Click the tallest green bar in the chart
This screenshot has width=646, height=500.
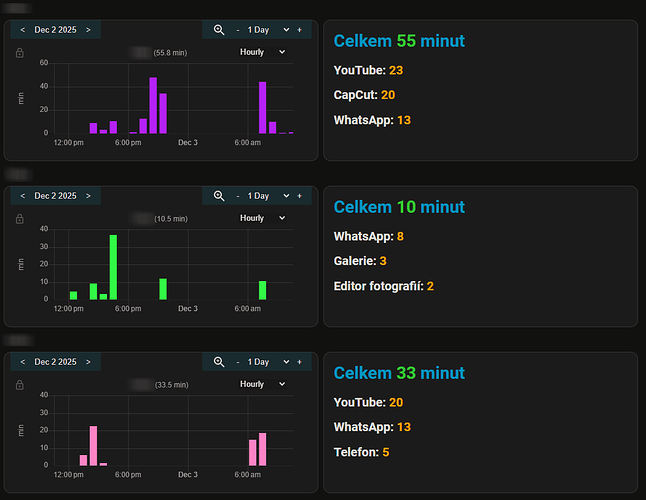pos(113,268)
